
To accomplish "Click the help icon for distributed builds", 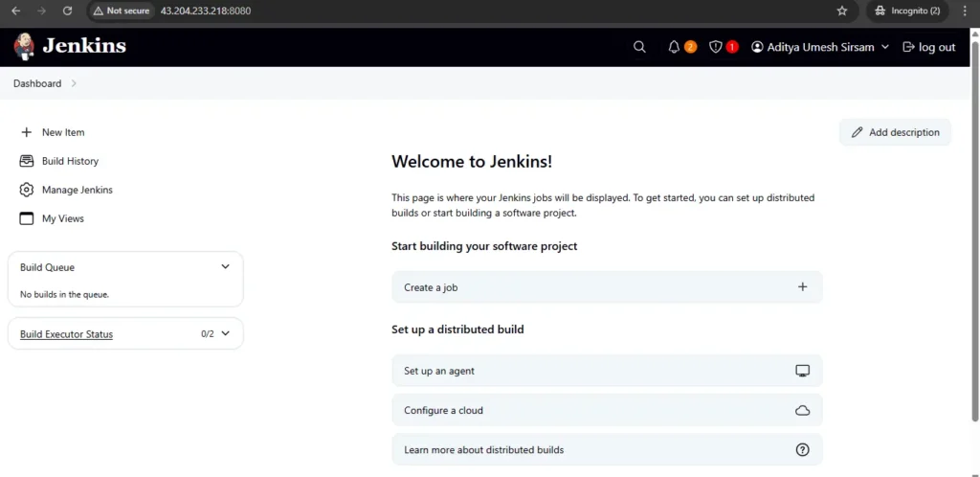I will [802, 450].
